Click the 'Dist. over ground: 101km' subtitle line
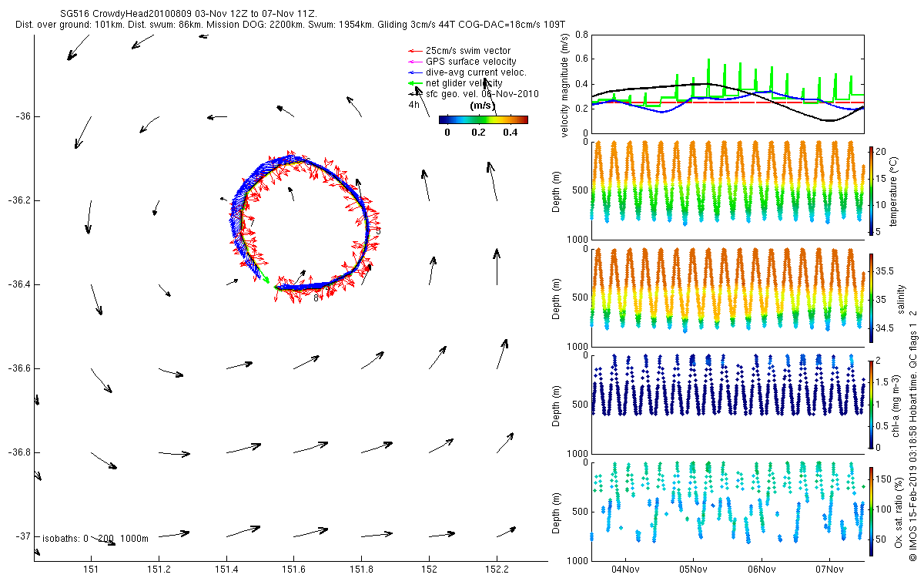 (x=290, y=25)
